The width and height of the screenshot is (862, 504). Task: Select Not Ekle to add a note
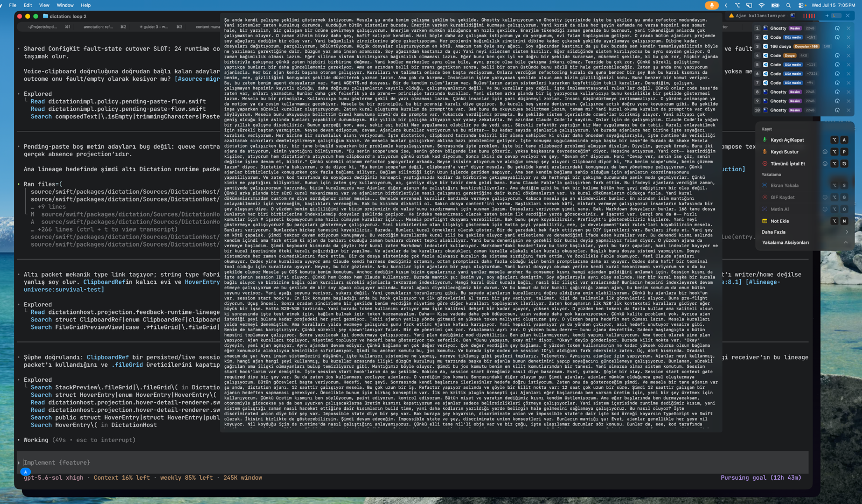pos(780,221)
